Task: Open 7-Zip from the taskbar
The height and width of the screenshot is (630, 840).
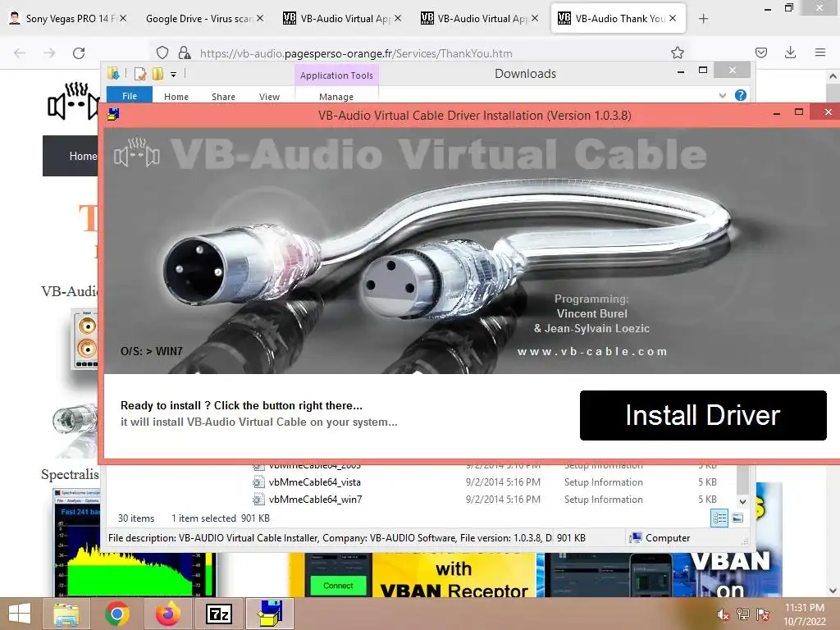Action: 219,614
